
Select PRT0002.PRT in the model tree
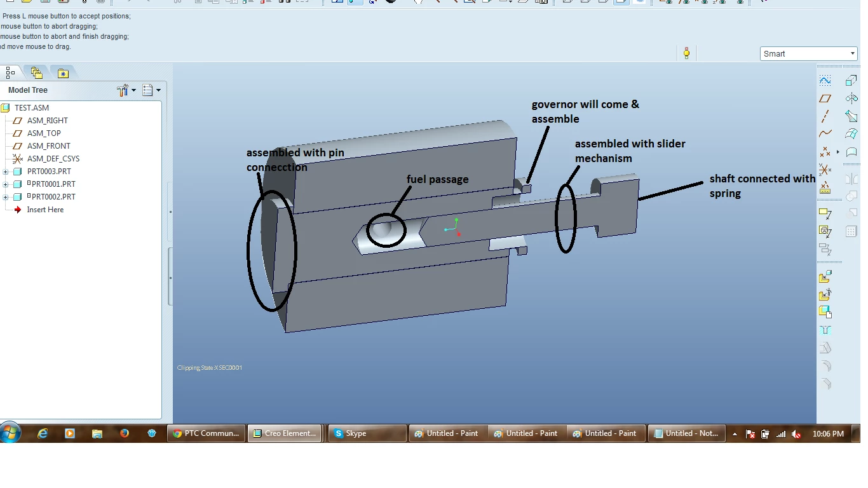(x=53, y=197)
